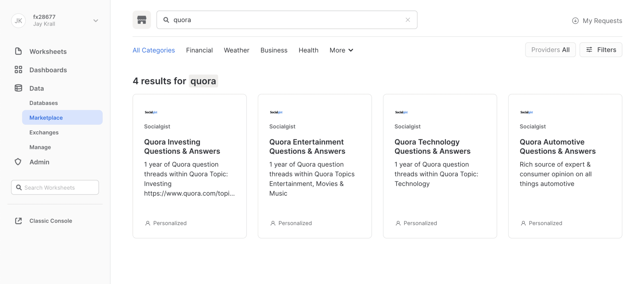Click Personalized label on Quora Automotive card

click(545, 223)
